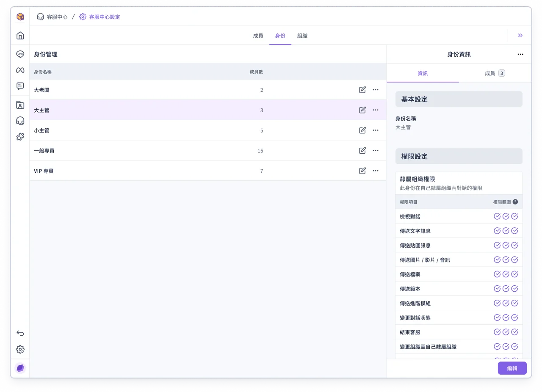This screenshot has width=542, height=392.
Task: Switch to the 成員 top tab
Action: pos(258,36)
